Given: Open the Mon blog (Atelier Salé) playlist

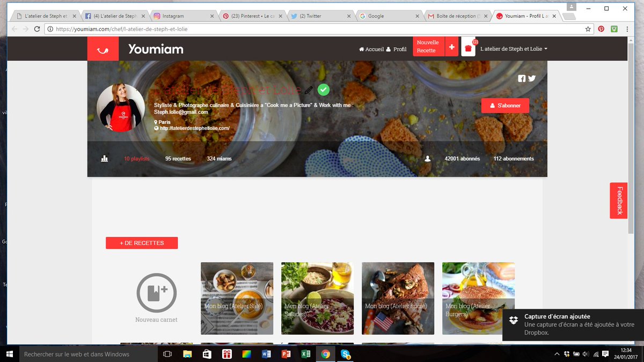Looking at the screenshot, I should 237,298.
